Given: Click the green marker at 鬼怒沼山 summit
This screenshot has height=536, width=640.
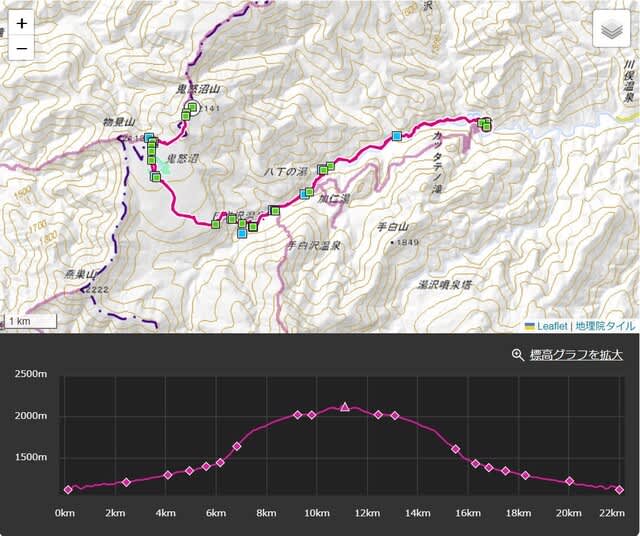Looking at the screenshot, I should click(191, 107).
